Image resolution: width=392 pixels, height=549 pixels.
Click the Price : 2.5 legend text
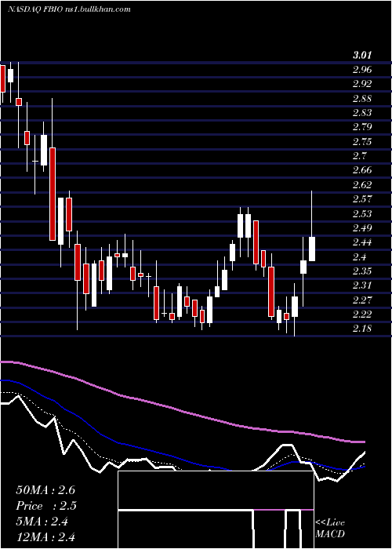click(x=46, y=506)
